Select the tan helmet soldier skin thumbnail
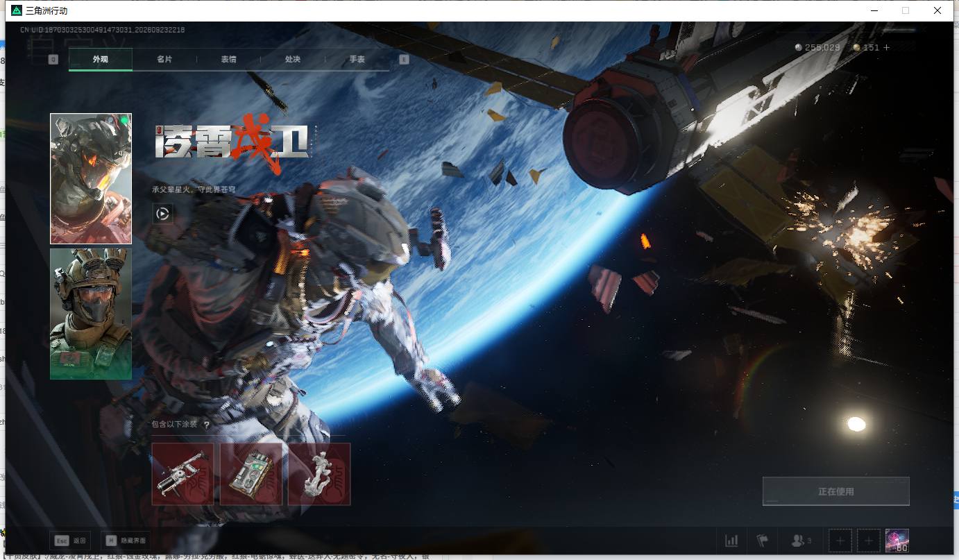Viewport: 959px width, 560px height. pyautogui.click(x=91, y=314)
